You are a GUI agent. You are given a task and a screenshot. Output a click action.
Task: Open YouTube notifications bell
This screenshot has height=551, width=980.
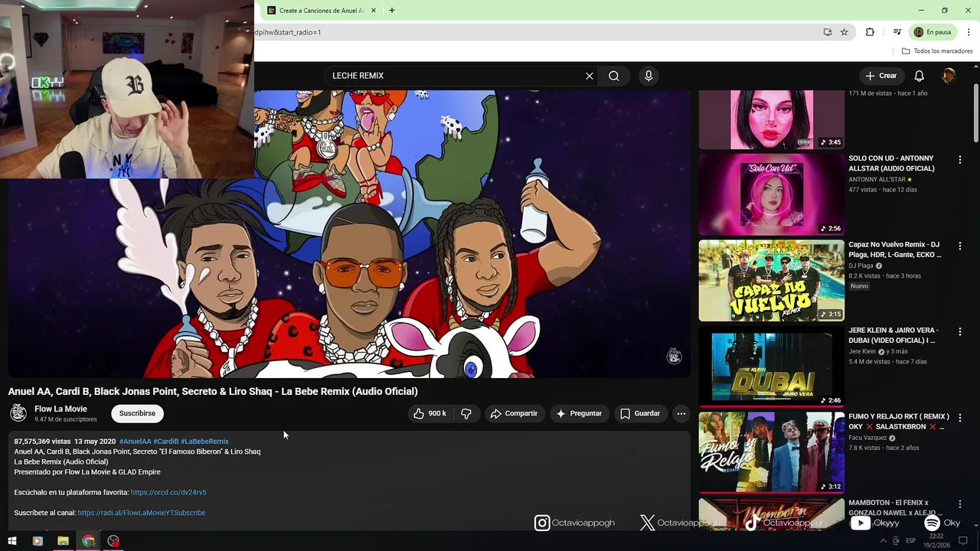(x=920, y=76)
